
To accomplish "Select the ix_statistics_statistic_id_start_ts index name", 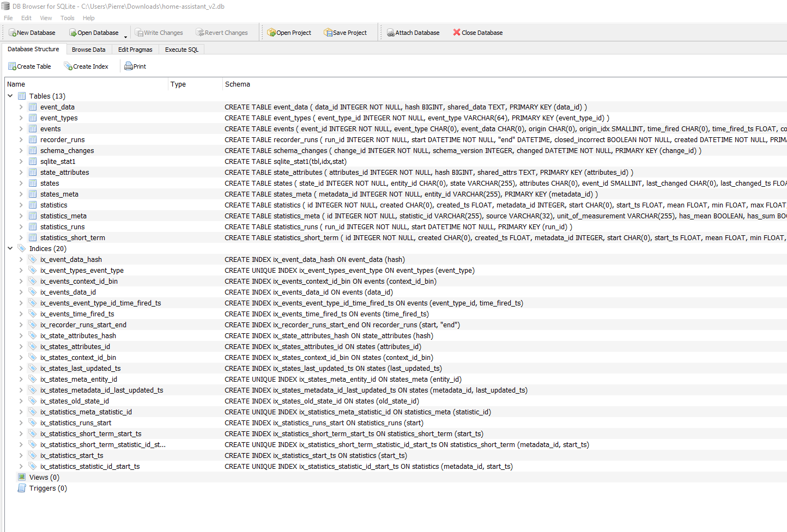I will (x=90, y=466).
